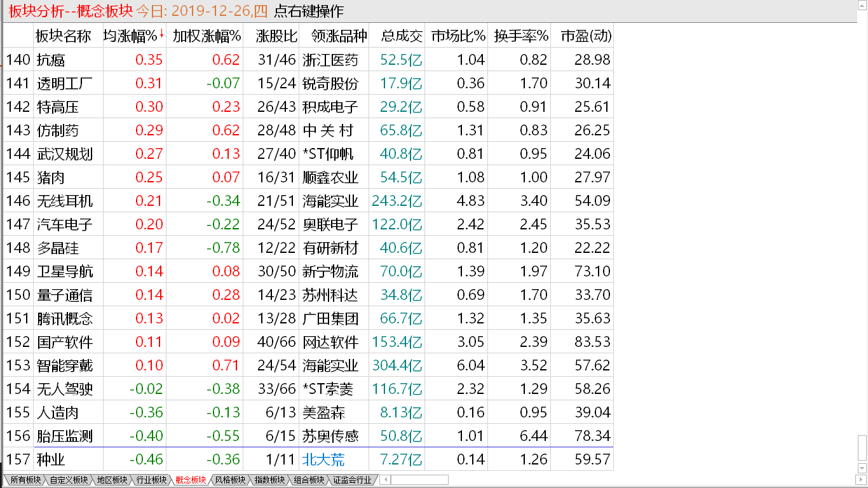868x488 pixels.
Task: Select the active 概念板块 tab
Action: pyautogui.click(x=191, y=480)
